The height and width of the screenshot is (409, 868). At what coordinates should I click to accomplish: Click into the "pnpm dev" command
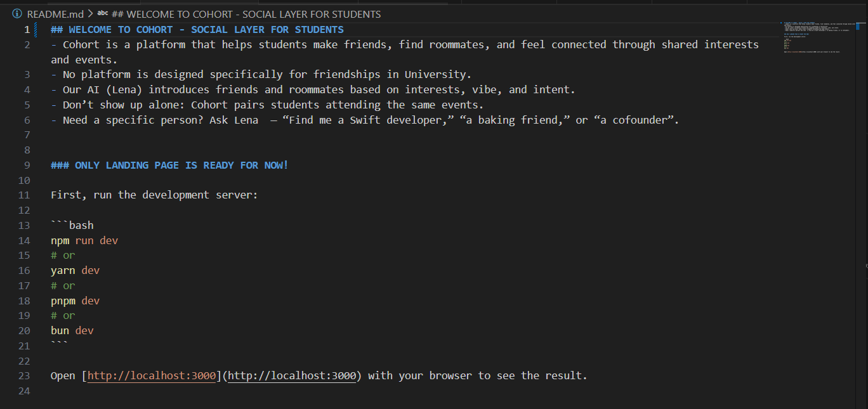[75, 301]
